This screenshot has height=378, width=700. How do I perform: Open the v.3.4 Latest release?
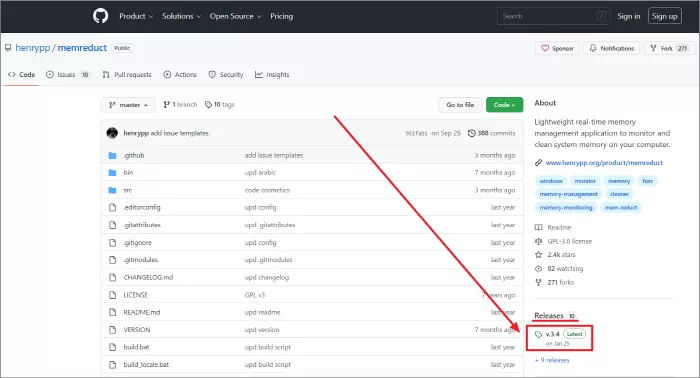point(560,338)
